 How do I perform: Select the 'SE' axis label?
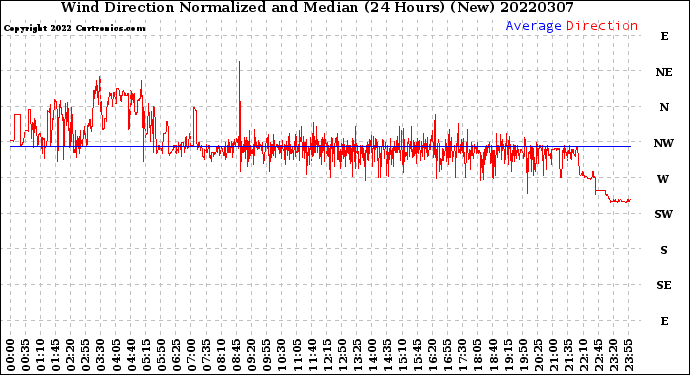point(664,286)
